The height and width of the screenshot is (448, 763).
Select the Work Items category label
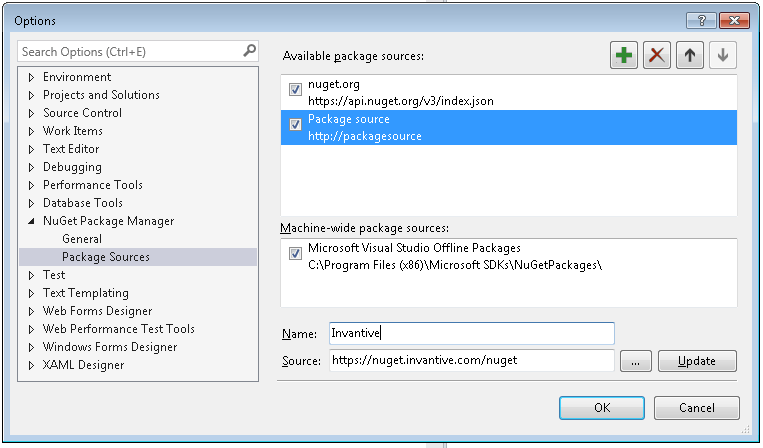pyautogui.click(x=73, y=131)
